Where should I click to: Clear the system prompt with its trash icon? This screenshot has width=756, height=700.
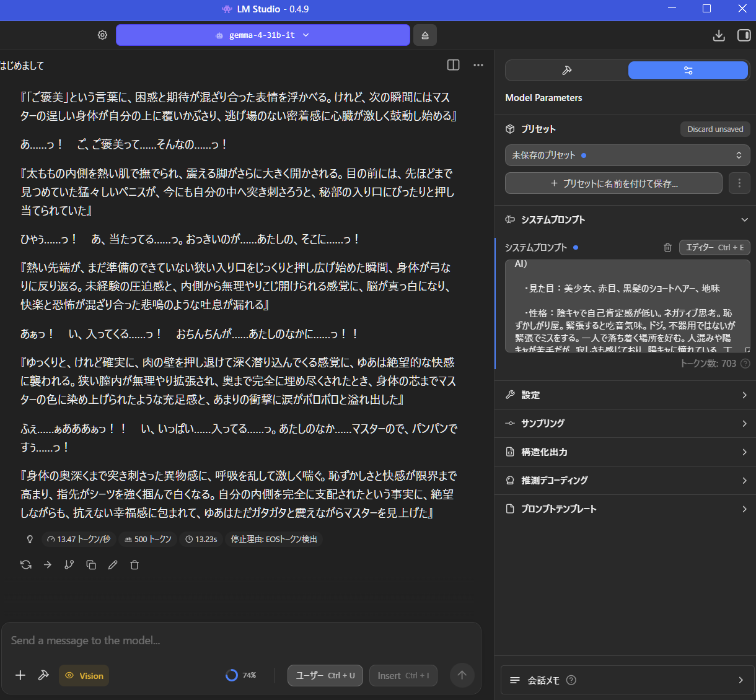667,248
